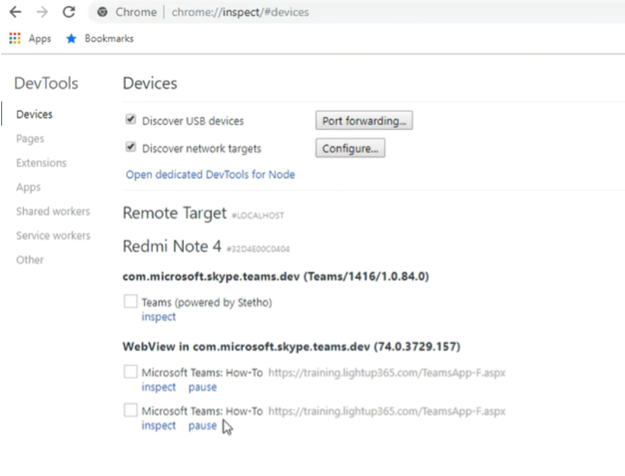This screenshot has width=625, height=476.
Task: Inspect the Teams (powered by Stetho) target
Action: tap(158, 317)
